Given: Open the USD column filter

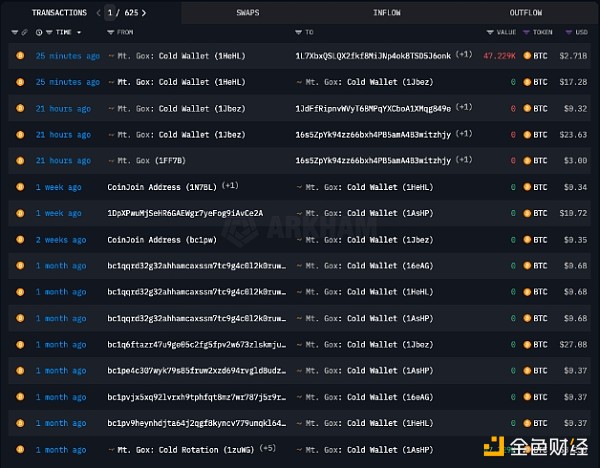Looking at the screenshot, I should tap(569, 32).
